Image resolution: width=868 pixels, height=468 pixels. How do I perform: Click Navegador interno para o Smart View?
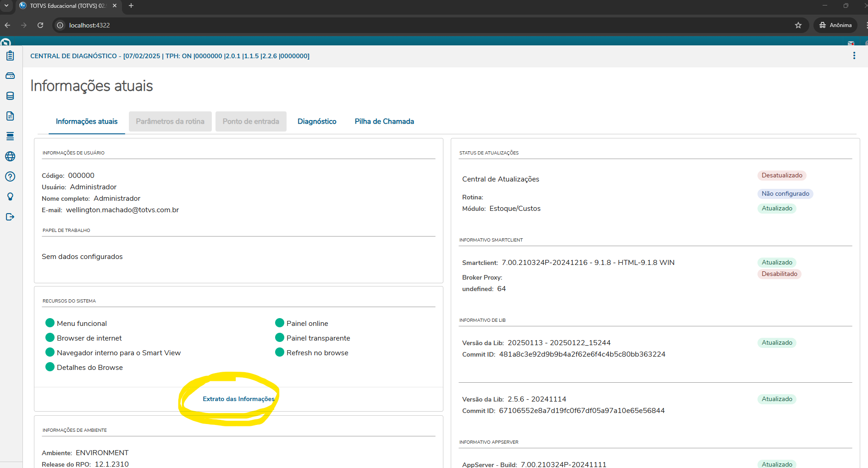113,352
